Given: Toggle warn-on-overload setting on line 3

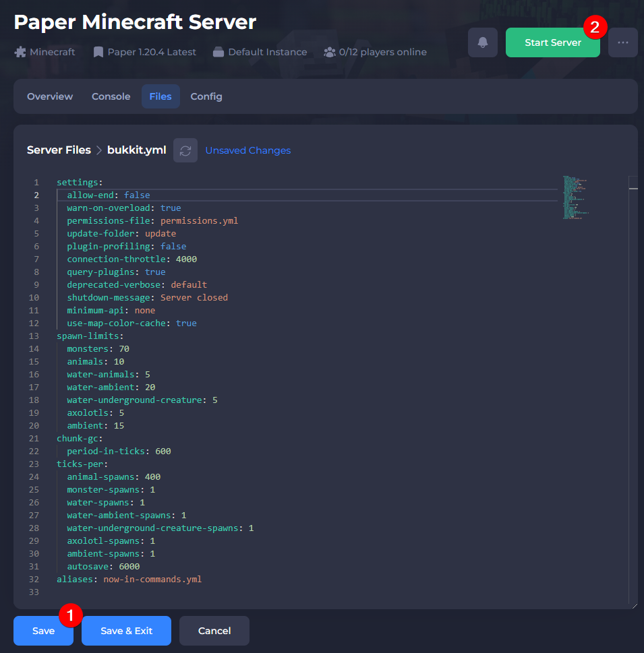Looking at the screenshot, I should click(170, 208).
